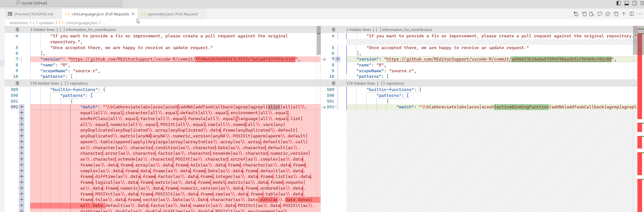Click the JSON braces icon on r.tmLanguage.json tab

point(67,14)
